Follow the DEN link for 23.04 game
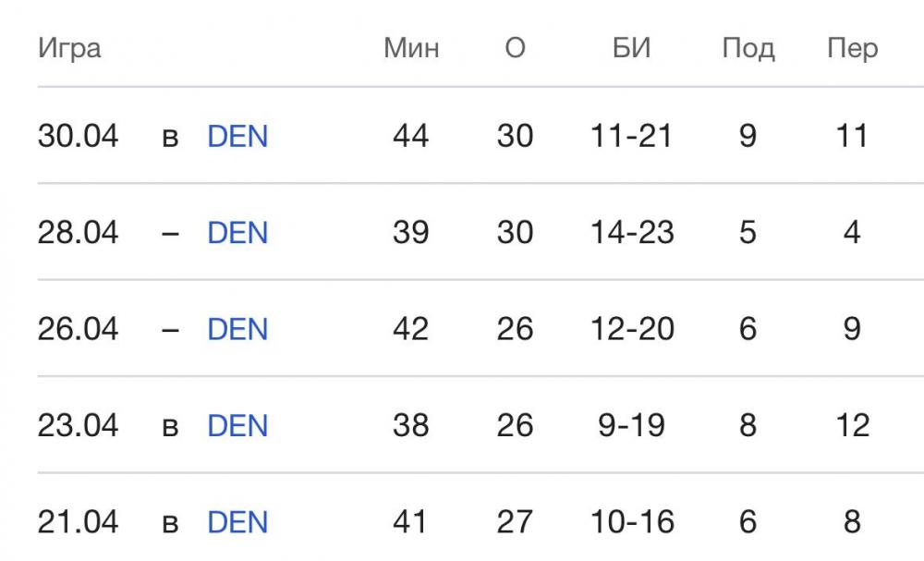Image resolution: width=924 pixels, height=561 pixels. [237, 426]
